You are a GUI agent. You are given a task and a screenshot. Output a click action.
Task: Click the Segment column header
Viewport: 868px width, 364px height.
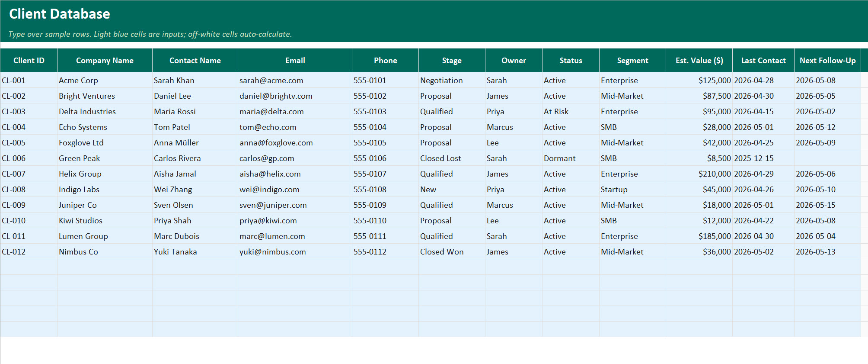pyautogui.click(x=632, y=61)
